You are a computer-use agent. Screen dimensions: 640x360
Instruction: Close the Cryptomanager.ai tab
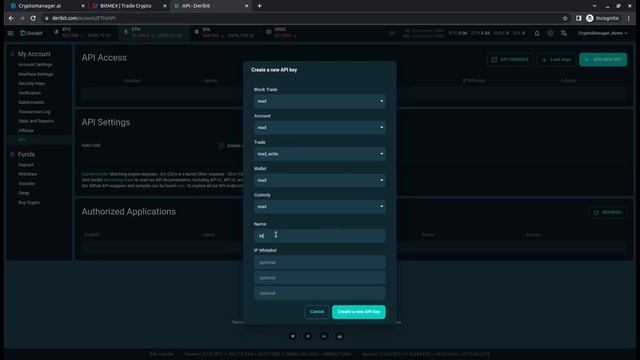tap(83, 6)
